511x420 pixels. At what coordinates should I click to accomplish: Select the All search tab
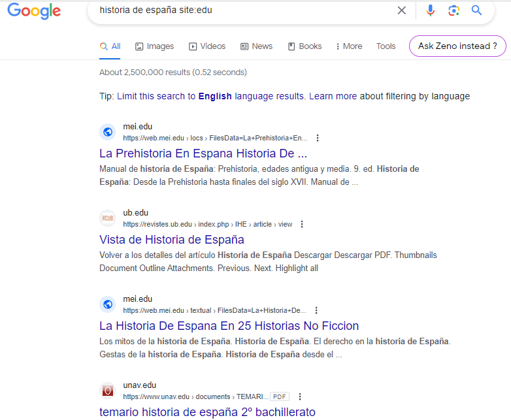tap(110, 46)
